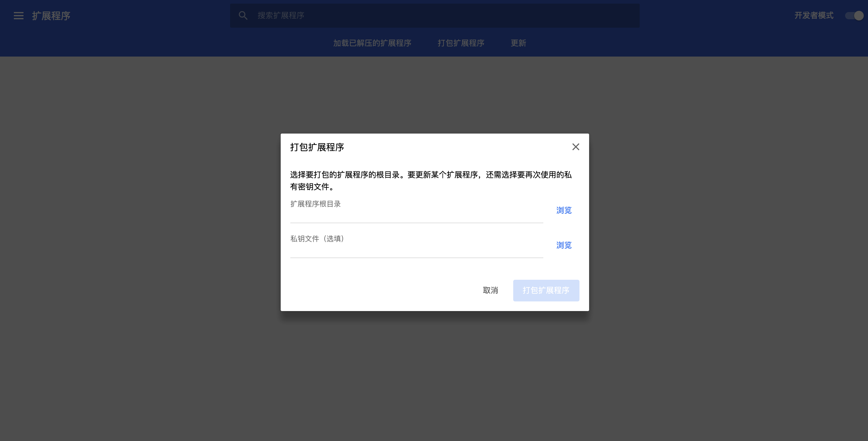868x441 pixels.
Task: Click the blue 打包扩展程序 confirm button
Action: [546, 291]
